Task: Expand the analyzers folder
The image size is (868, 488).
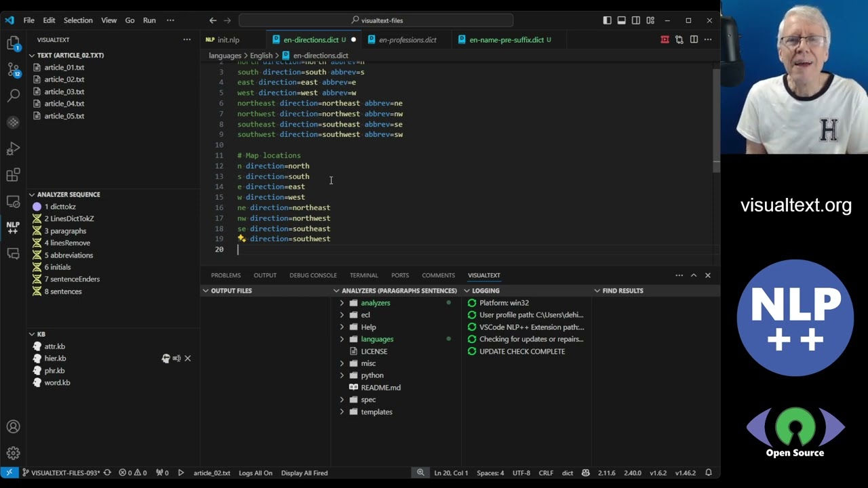Action: coord(342,303)
